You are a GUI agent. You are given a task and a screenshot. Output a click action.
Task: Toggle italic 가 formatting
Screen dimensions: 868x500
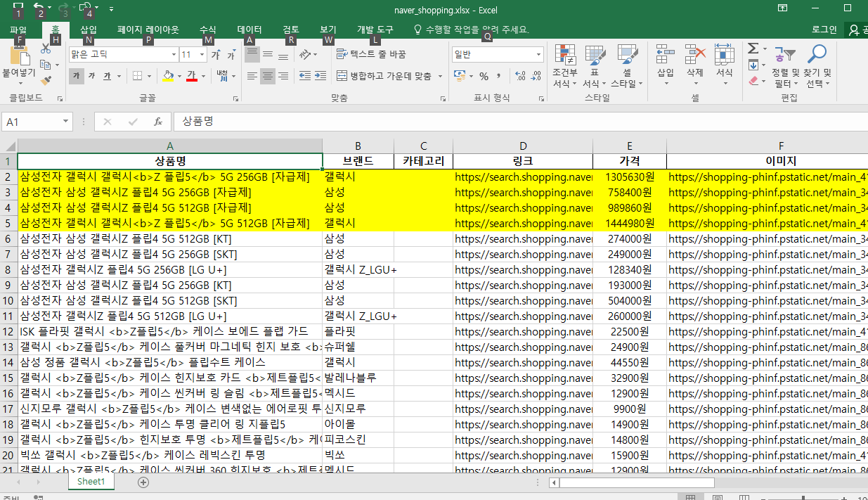[91, 76]
